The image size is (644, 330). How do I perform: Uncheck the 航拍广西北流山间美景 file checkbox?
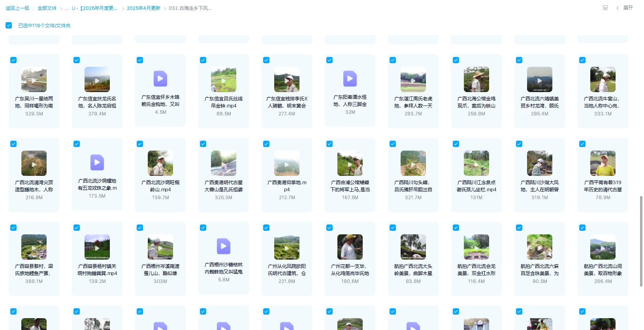(582, 228)
